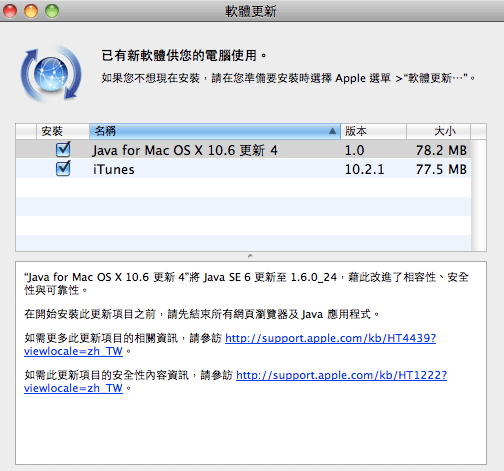The image size is (504, 471).
Task: Click the 78.2 MB size cell
Action: 441,150
